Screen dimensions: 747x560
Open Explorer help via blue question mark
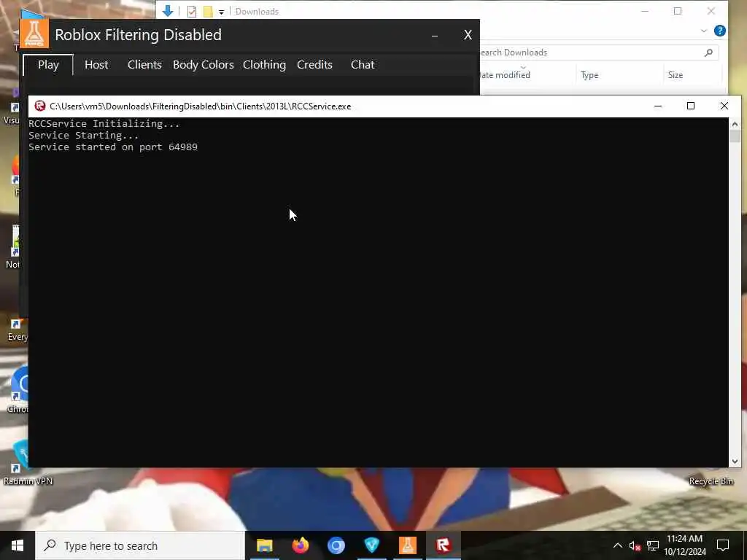(720, 31)
